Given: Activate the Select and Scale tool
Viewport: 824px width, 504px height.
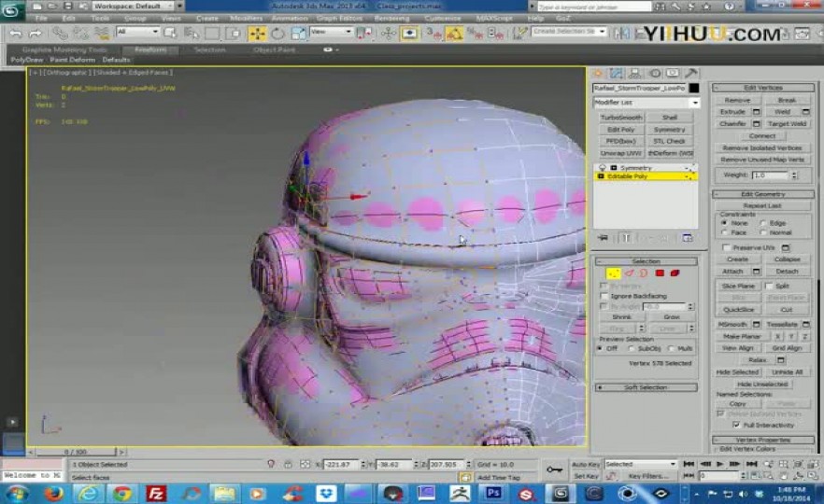Looking at the screenshot, I should [298, 34].
